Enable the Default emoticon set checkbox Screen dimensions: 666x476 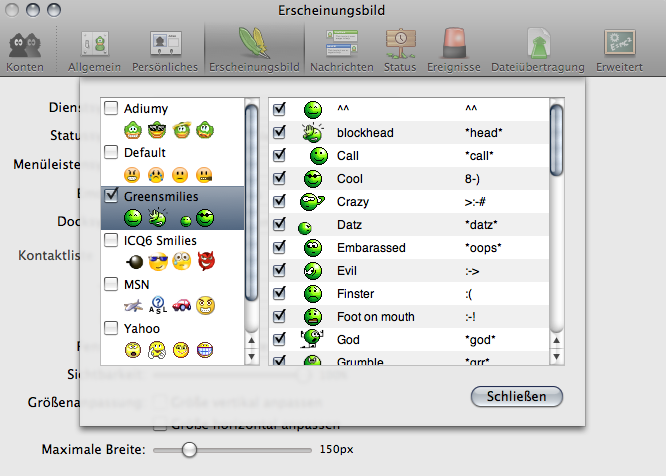pos(111,152)
